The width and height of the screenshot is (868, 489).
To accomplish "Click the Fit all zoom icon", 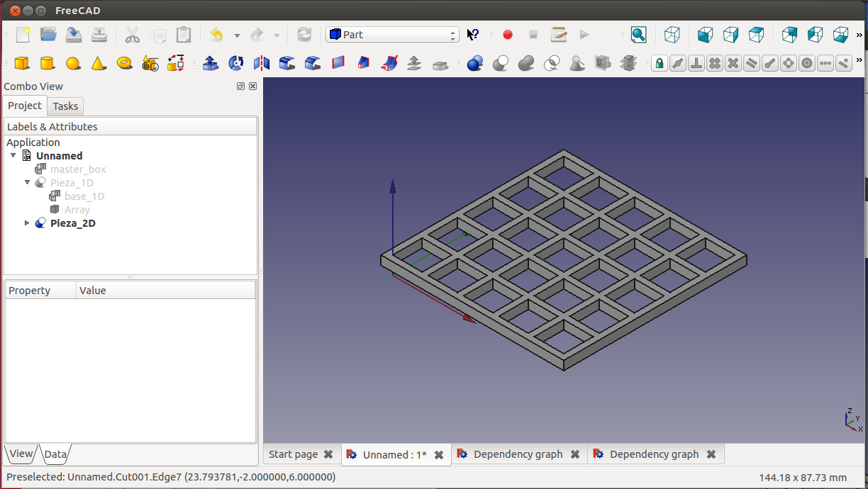I will click(638, 35).
